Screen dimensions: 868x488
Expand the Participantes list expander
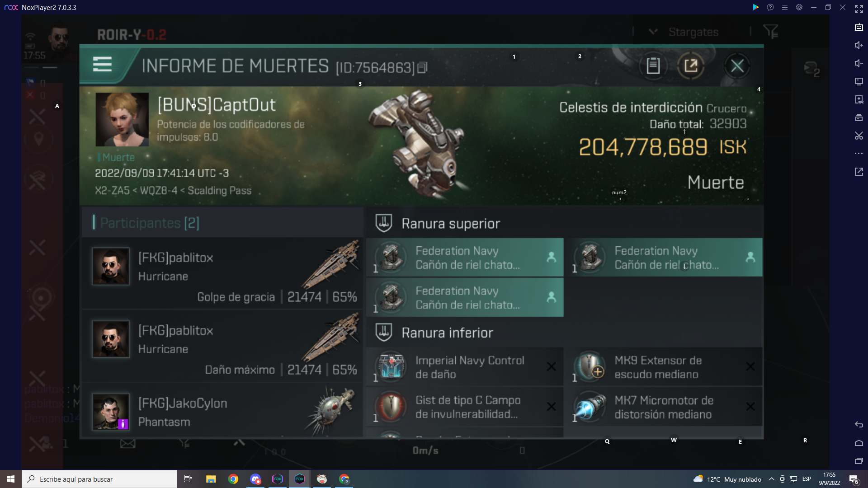(x=150, y=222)
